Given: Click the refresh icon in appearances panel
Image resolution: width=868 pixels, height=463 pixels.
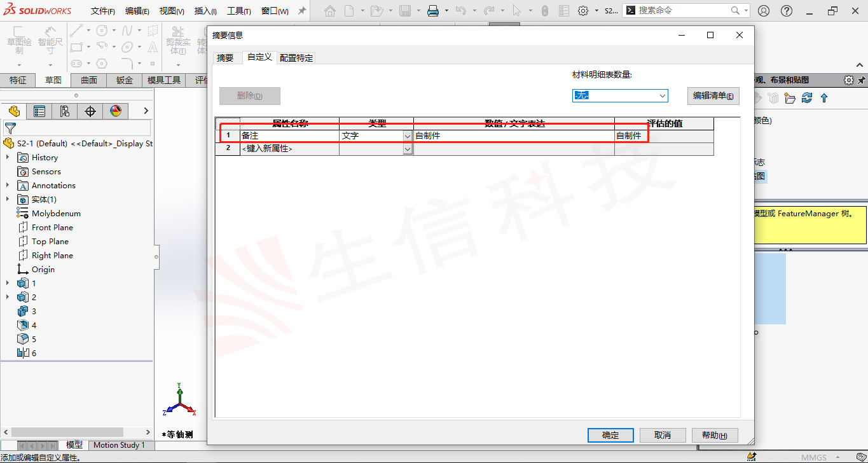Looking at the screenshot, I should [807, 98].
